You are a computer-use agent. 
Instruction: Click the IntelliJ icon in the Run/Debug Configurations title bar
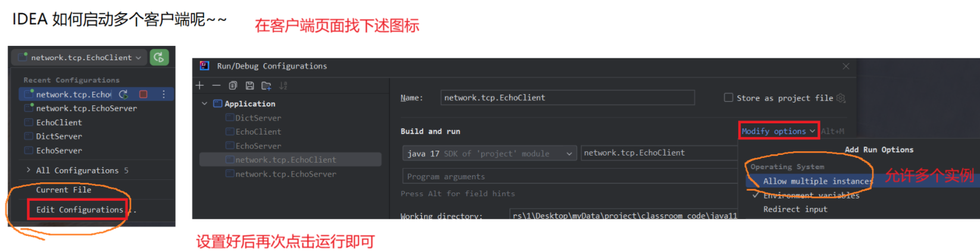[204, 66]
